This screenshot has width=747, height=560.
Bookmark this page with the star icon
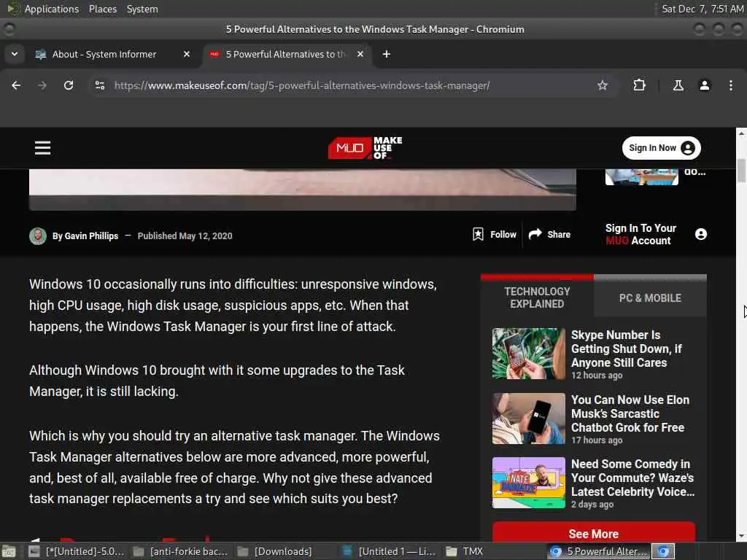coord(603,86)
